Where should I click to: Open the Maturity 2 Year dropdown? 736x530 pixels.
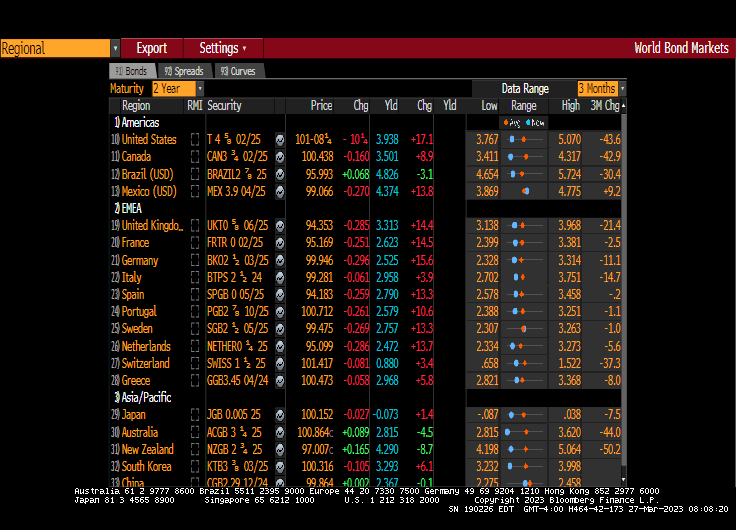tap(199, 89)
